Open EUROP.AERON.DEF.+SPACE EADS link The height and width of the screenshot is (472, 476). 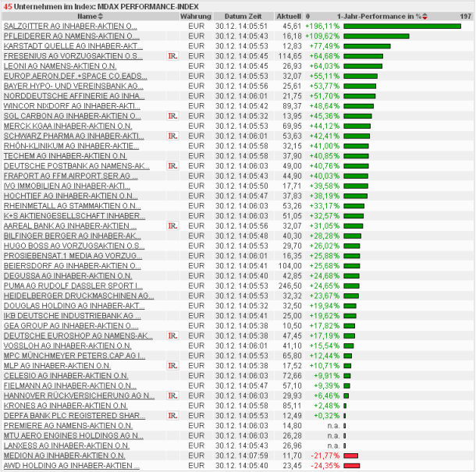pyautogui.click(x=75, y=76)
